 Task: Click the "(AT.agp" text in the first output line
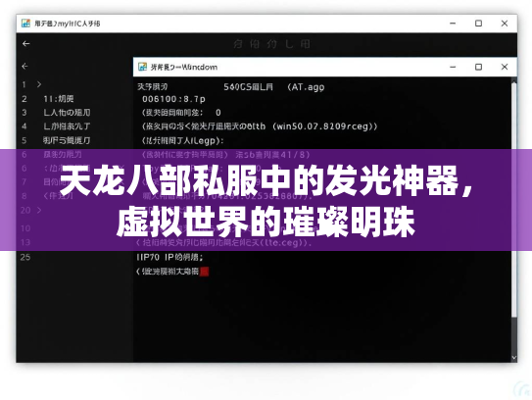[306, 87]
